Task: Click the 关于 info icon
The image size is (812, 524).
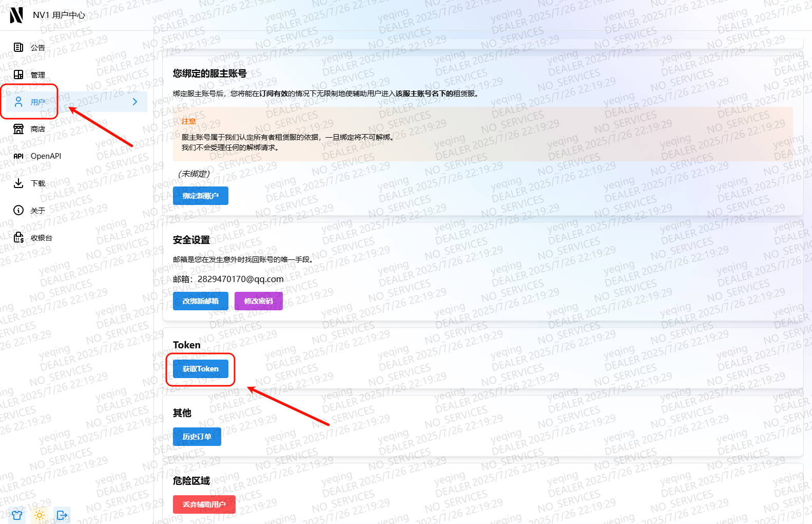Action: click(x=18, y=210)
